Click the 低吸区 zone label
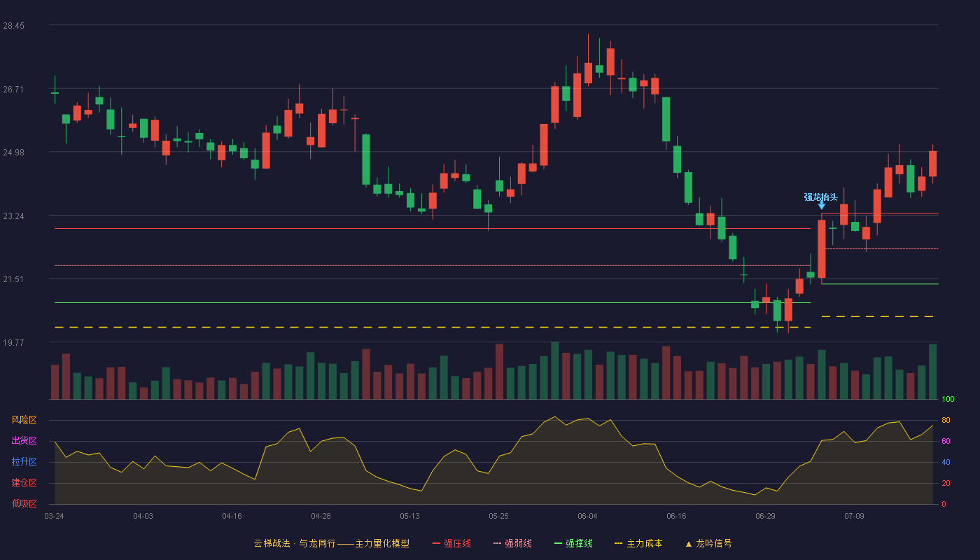This screenshot has height=560, width=980. 24,503
